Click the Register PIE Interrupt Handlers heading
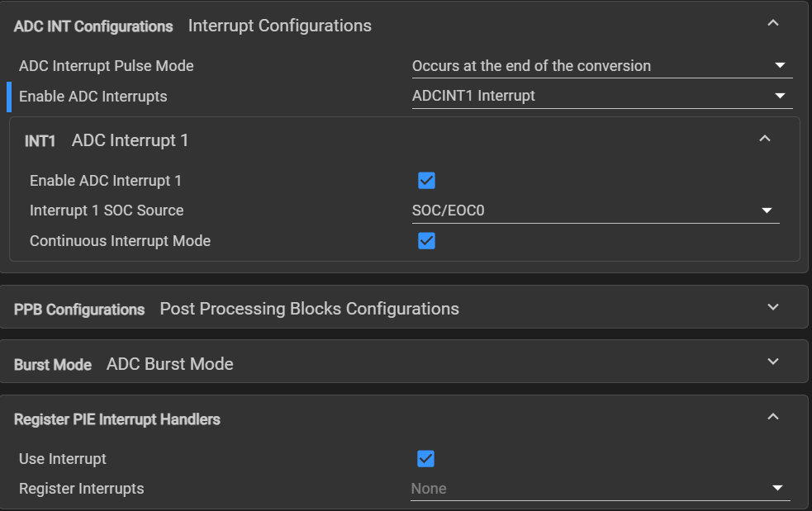This screenshot has height=511, width=812. click(x=117, y=419)
